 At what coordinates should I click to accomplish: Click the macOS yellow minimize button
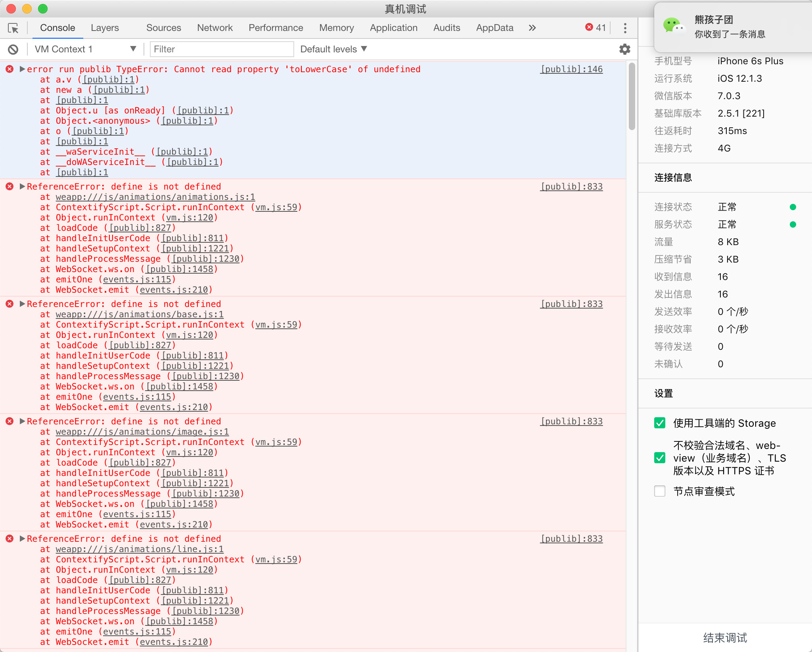point(27,9)
